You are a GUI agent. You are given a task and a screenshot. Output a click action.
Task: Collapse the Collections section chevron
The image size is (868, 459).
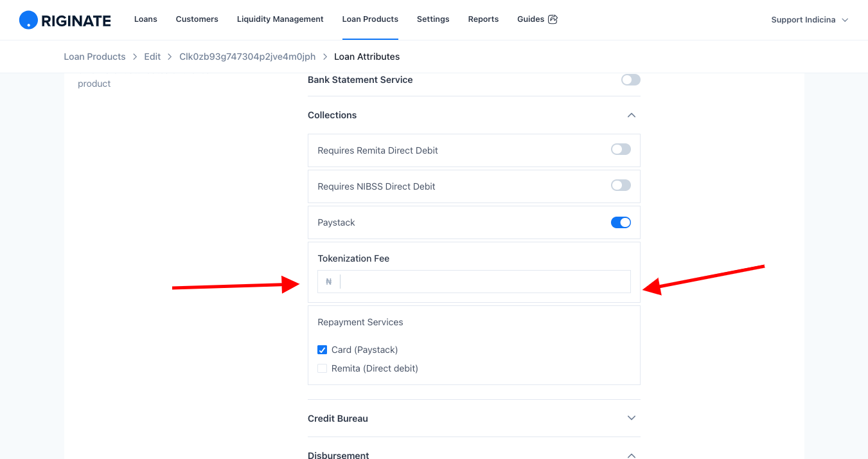632,115
